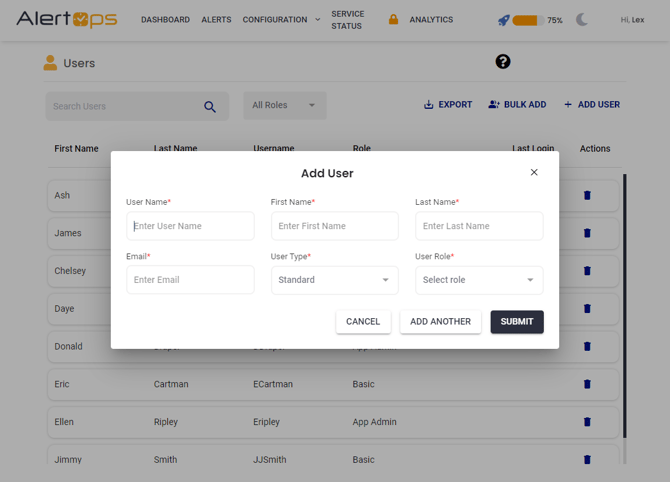Open the All Roles filter dropdown
This screenshot has width=670, height=482.
(284, 106)
